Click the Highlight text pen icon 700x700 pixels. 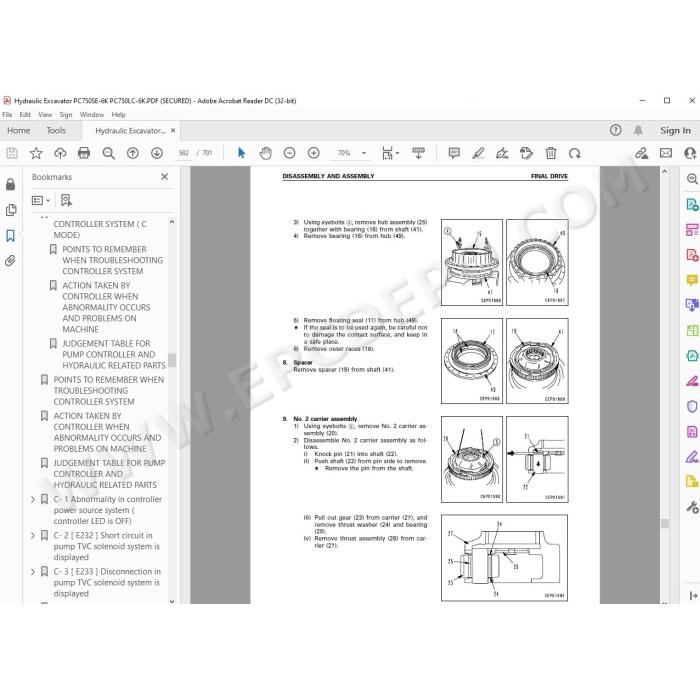478,153
